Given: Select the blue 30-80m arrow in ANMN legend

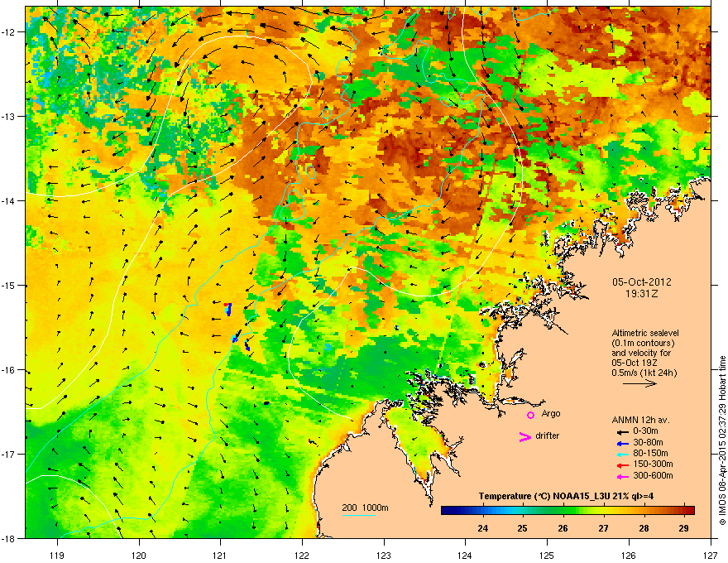Looking at the screenshot, I should (x=622, y=443).
